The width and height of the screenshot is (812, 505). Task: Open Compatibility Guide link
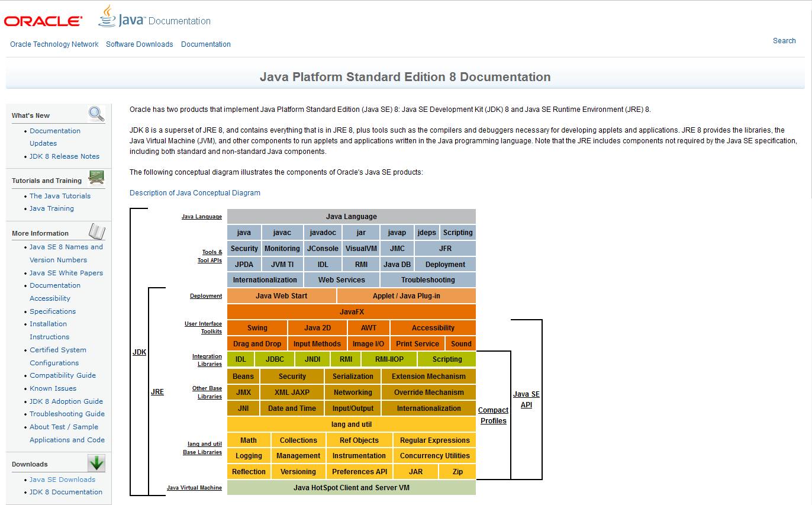click(63, 375)
